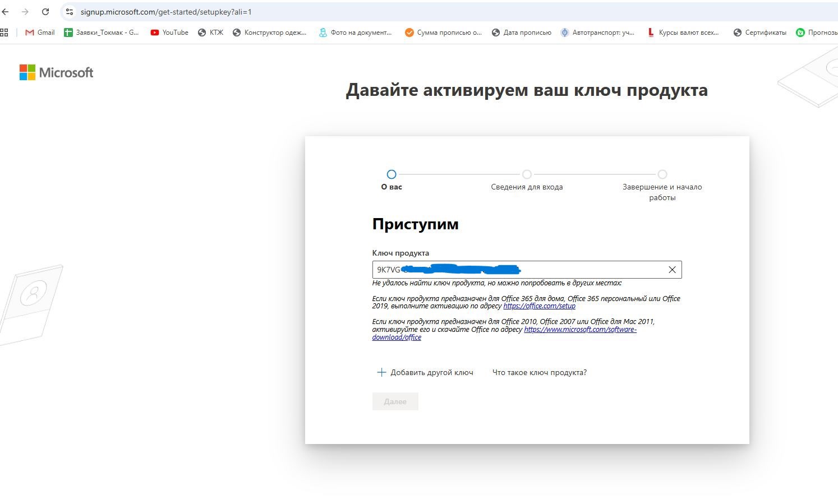Click Что такое ключ продукта? link
Image resolution: width=838 pixels, height=504 pixels.
click(x=539, y=372)
